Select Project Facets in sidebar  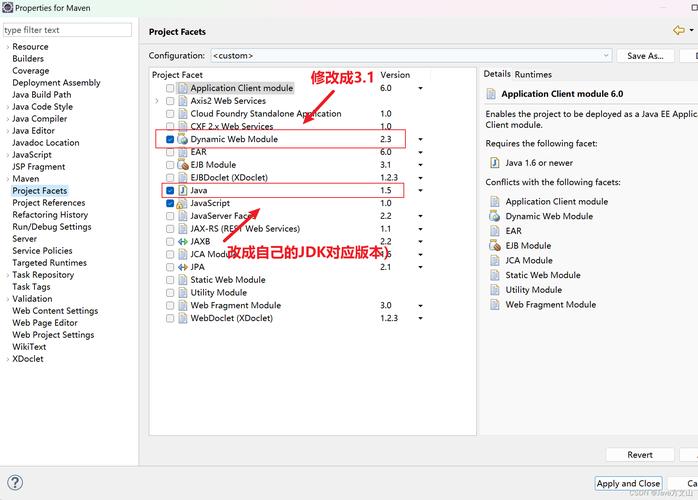coord(40,191)
